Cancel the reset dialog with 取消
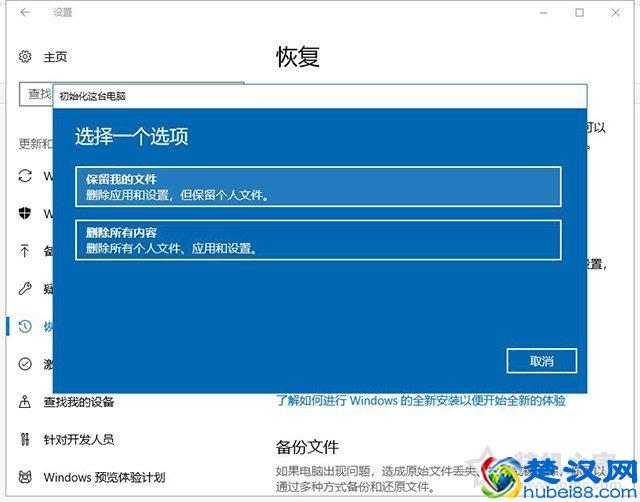Image resolution: width=640 pixels, height=502 pixels. 542,361
